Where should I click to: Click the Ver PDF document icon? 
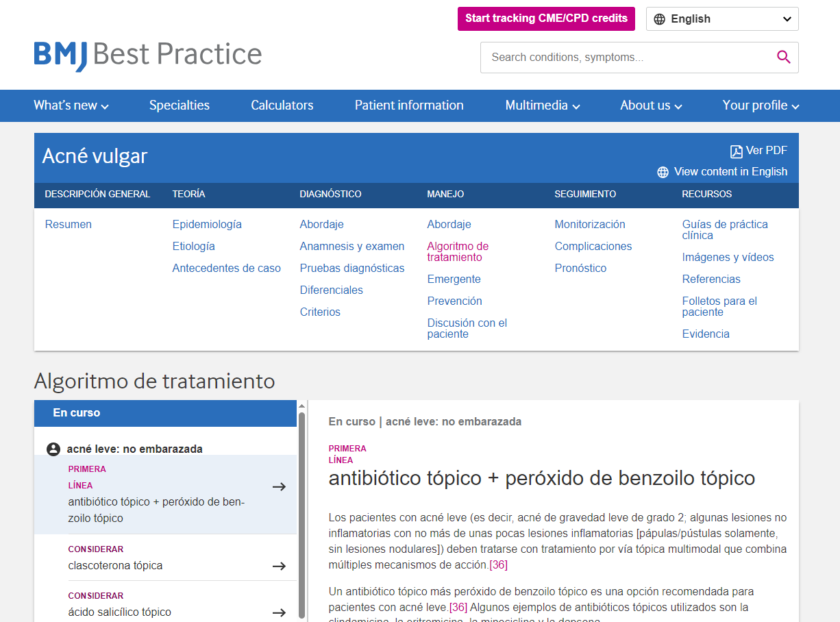pos(736,151)
